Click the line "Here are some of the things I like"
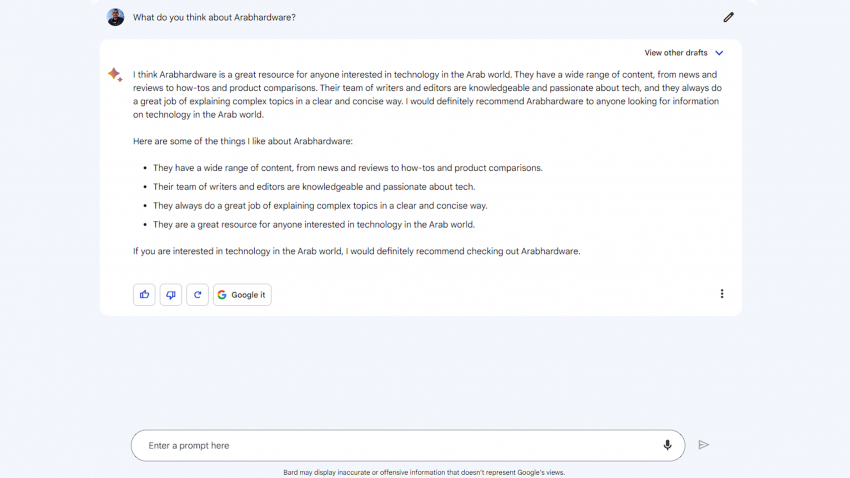The height and width of the screenshot is (478, 850). coord(243,141)
